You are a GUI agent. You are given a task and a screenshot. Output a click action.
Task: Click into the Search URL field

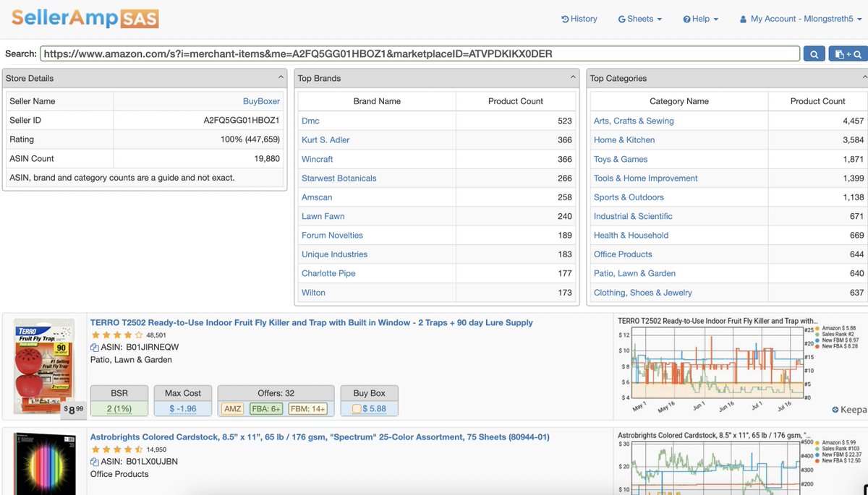click(420, 53)
